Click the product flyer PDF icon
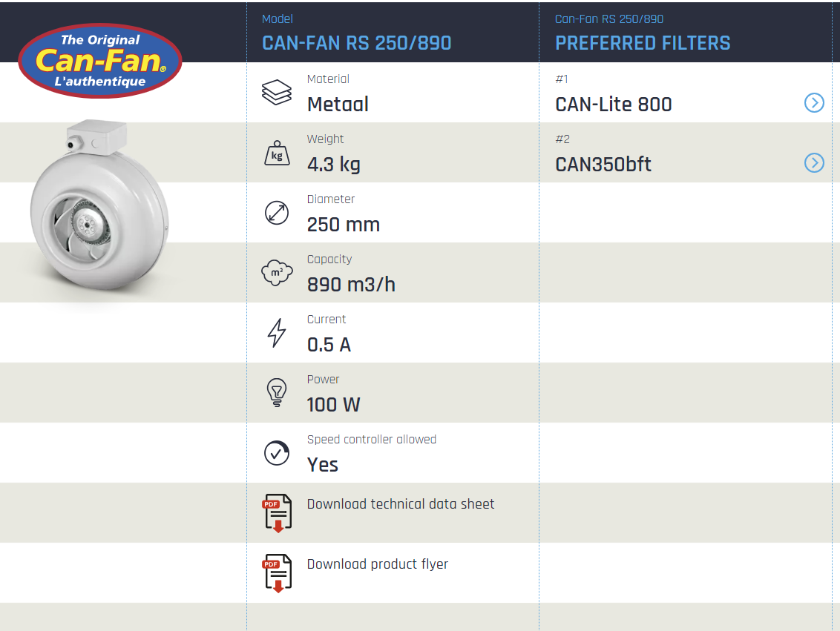The width and height of the screenshot is (840, 631). [277, 572]
